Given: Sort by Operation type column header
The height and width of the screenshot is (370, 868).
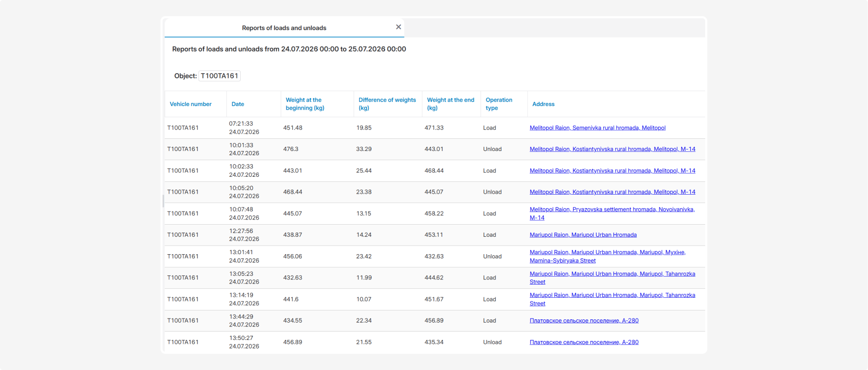Looking at the screenshot, I should point(499,104).
